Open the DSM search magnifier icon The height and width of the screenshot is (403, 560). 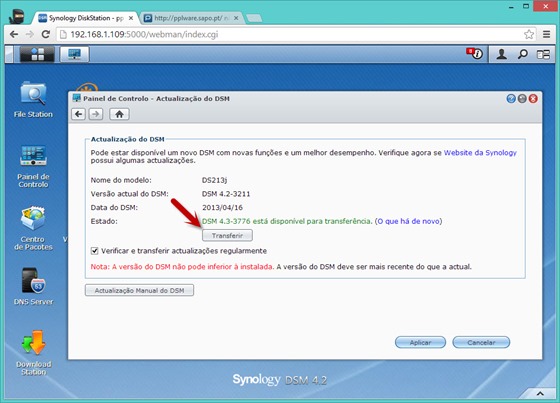[522, 54]
